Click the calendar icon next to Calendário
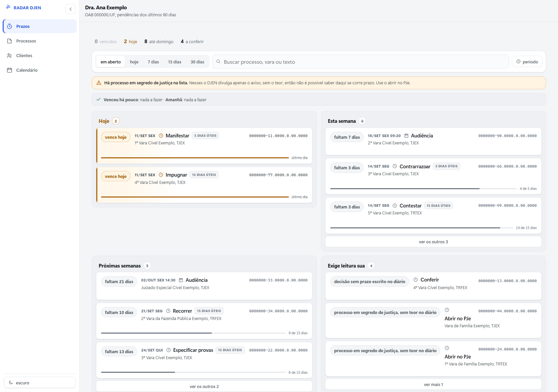 10,70
